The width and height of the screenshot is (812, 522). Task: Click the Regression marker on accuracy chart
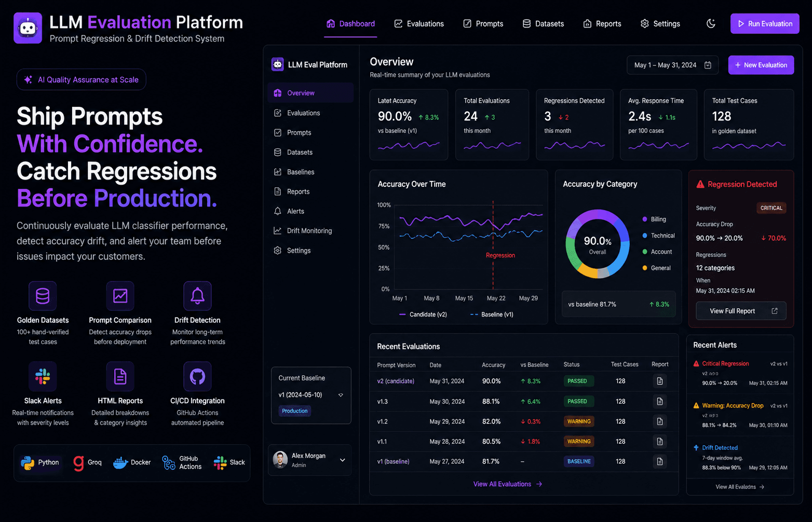click(500, 255)
